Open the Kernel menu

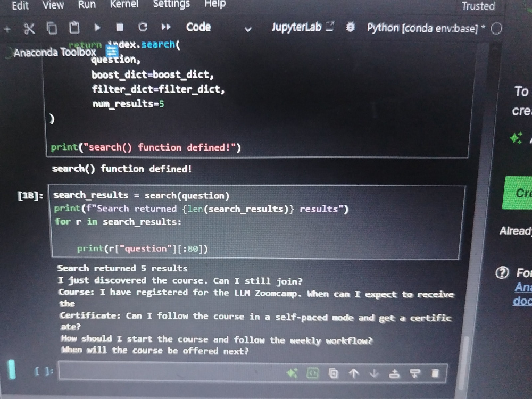[x=124, y=4]
